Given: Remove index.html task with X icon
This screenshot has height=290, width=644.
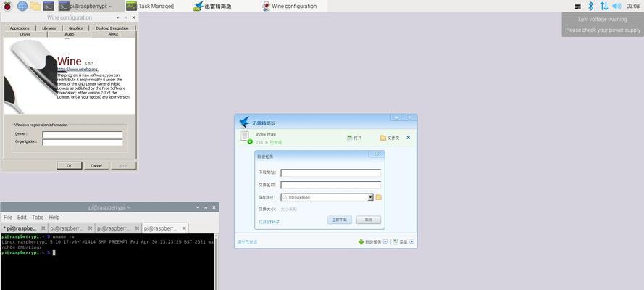Looking at the screenshot, I should tap(409, 138).
